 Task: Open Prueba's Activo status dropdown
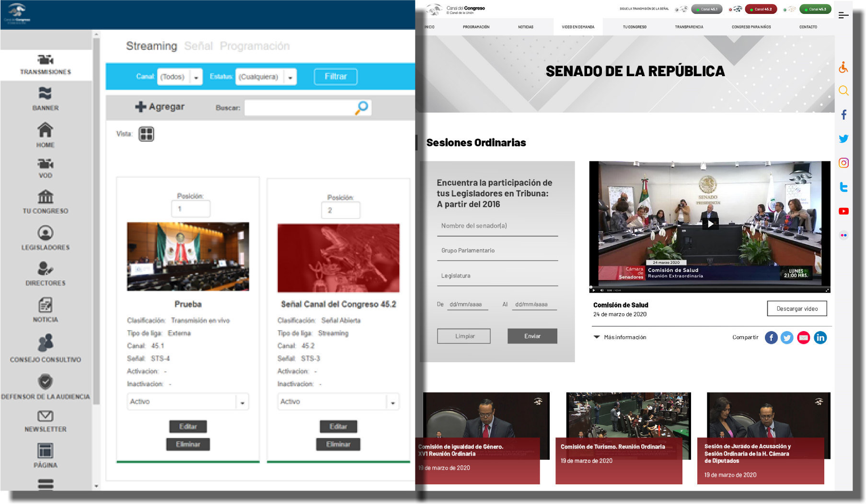tap(242, 402)
